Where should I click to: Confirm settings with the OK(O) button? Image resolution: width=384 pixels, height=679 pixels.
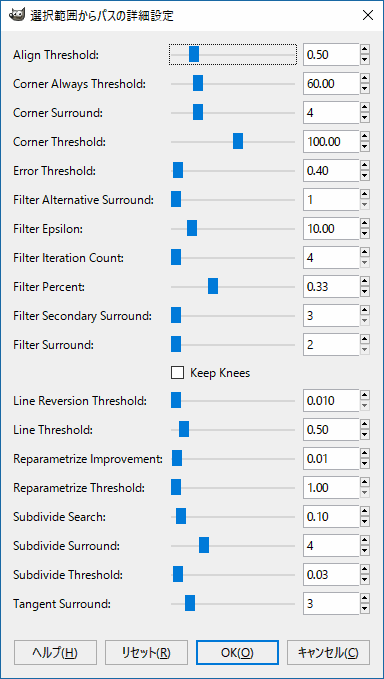237,653
